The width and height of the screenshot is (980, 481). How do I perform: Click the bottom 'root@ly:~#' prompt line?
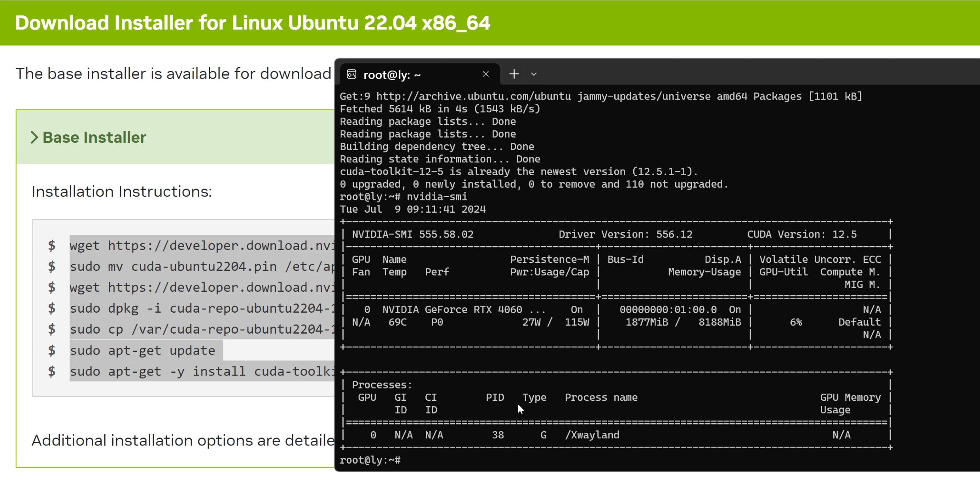coord(370,460)
